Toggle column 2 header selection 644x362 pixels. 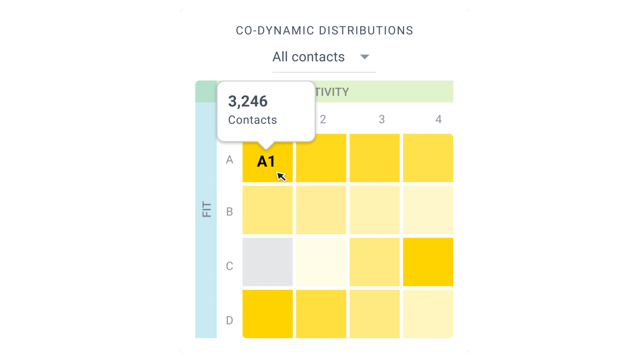323,120
